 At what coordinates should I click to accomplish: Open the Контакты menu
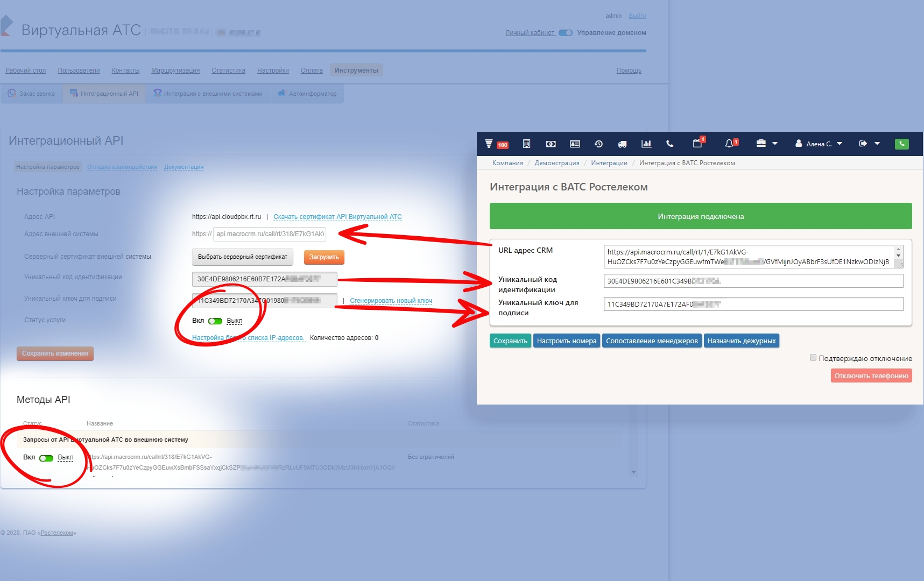point(125,70)
